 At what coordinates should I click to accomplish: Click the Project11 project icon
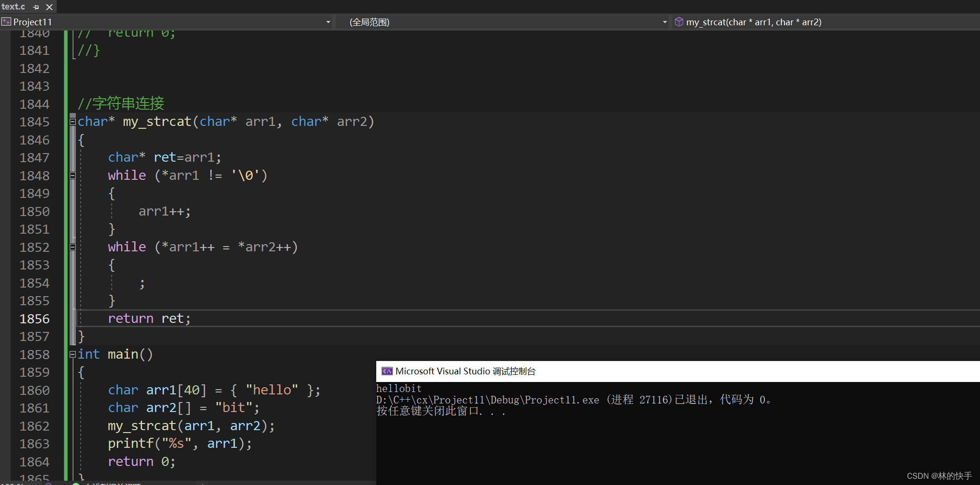[6, 22]
